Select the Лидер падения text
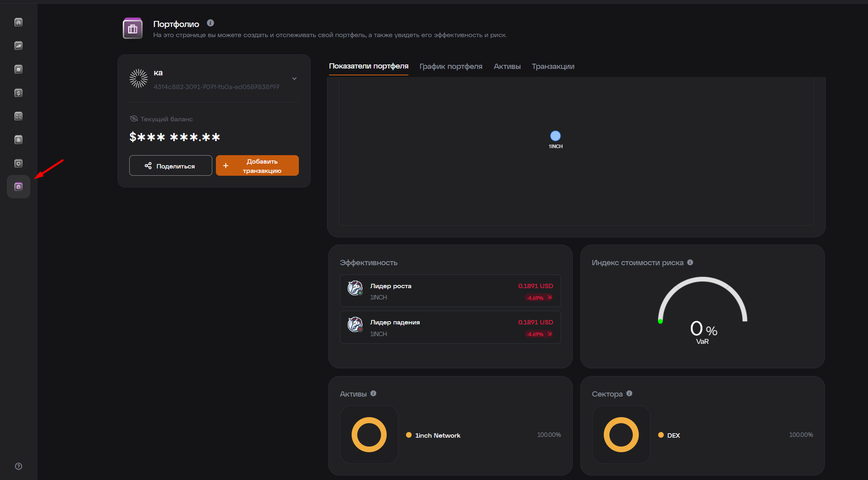Image resolution: width=868 pixels, height=480 pixels. (x=395, y=322)
